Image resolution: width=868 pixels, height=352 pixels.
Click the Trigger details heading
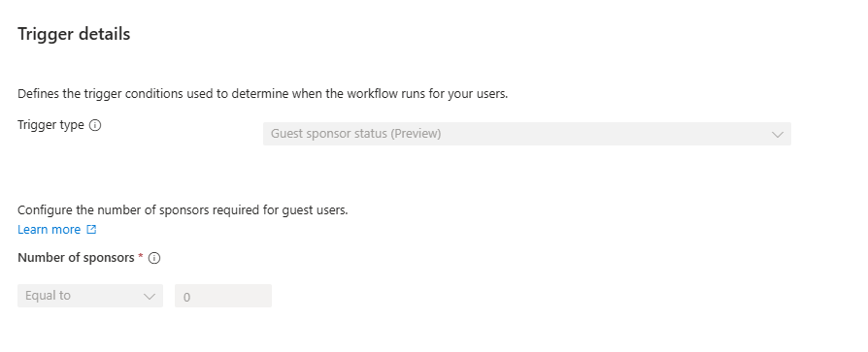pos(74,34)
